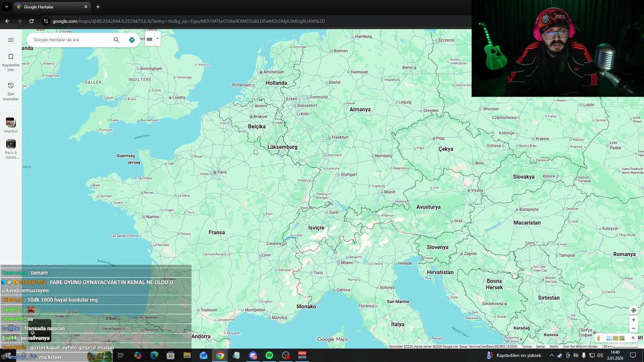Show hidden system tray icons

point(551,355)
